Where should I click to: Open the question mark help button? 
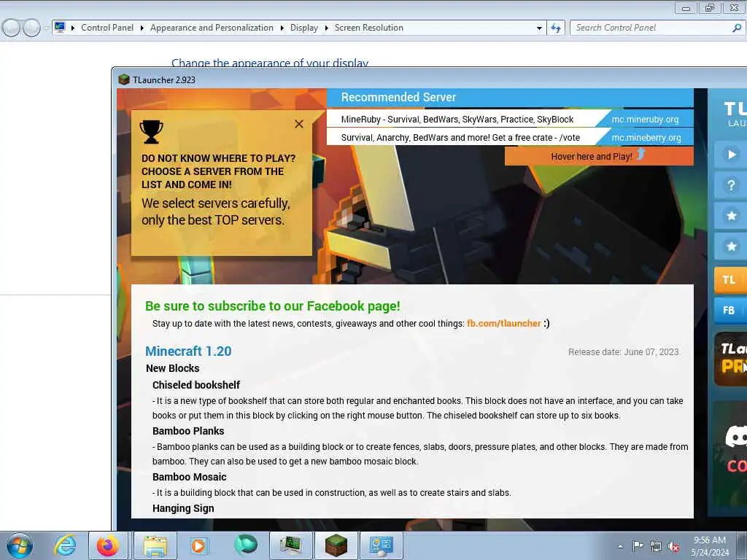click(x=731, y=184)
